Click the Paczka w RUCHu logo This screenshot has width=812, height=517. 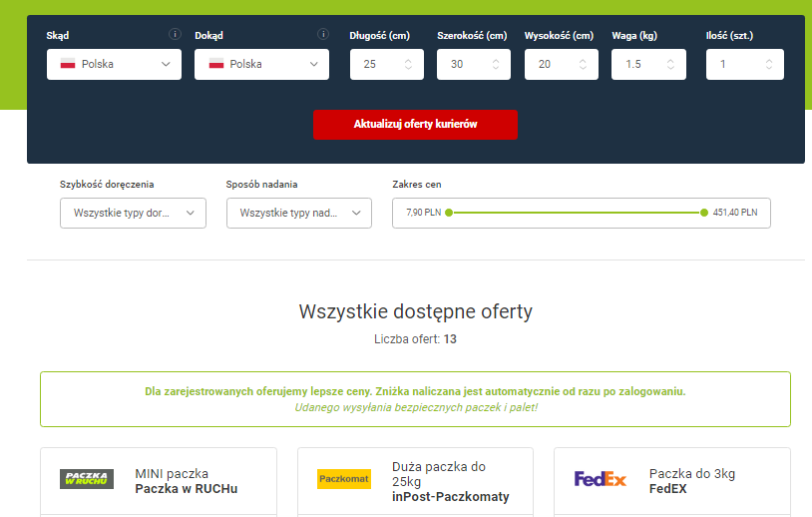[x=87, y=479]
